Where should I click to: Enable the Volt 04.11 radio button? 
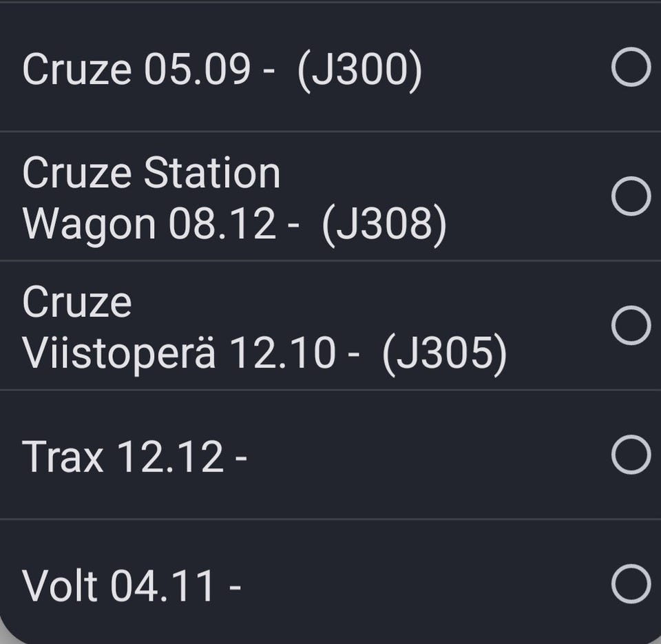630,584
